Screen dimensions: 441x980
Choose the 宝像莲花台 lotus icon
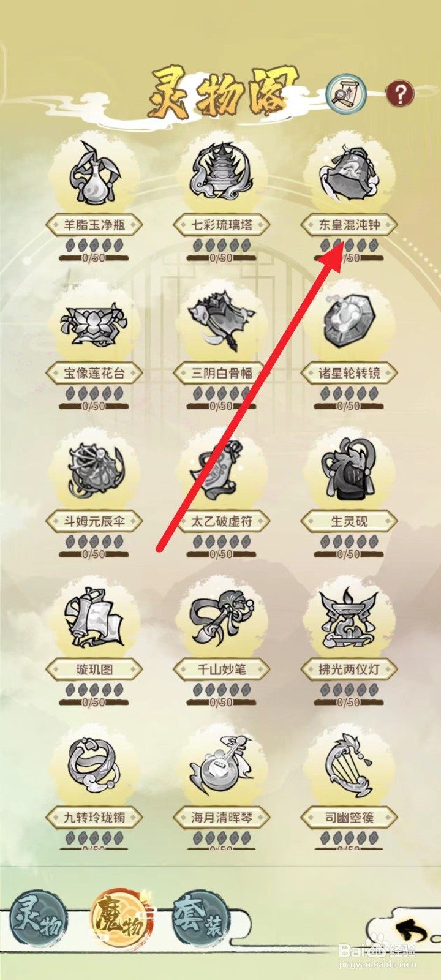click(94, 323)
